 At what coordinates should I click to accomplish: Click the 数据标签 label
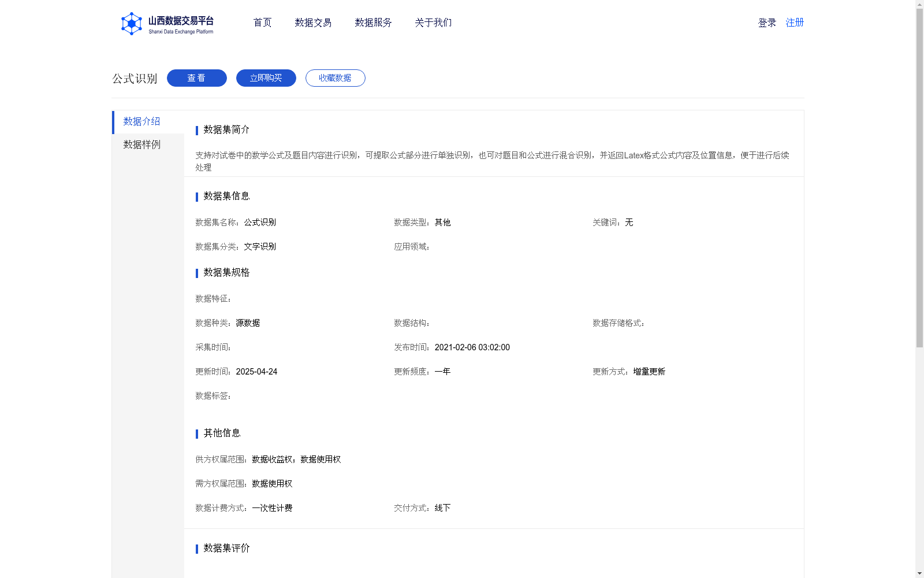click(x=213, y=396)
